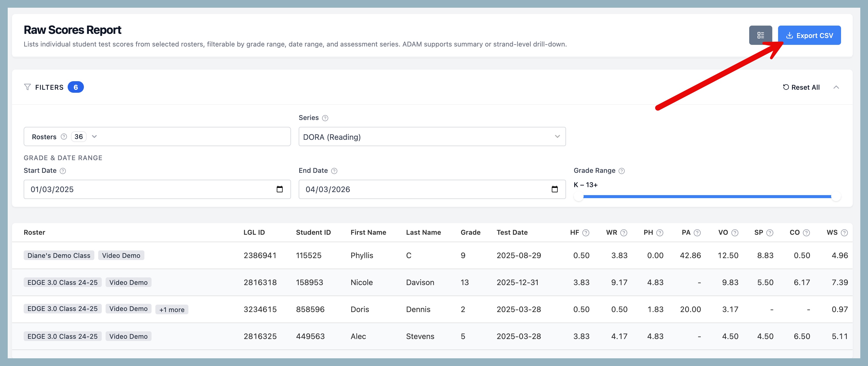The height and width of the screenshot is (366, 868).
Task: Click the Test Date column header
Action: click(512, 232)
